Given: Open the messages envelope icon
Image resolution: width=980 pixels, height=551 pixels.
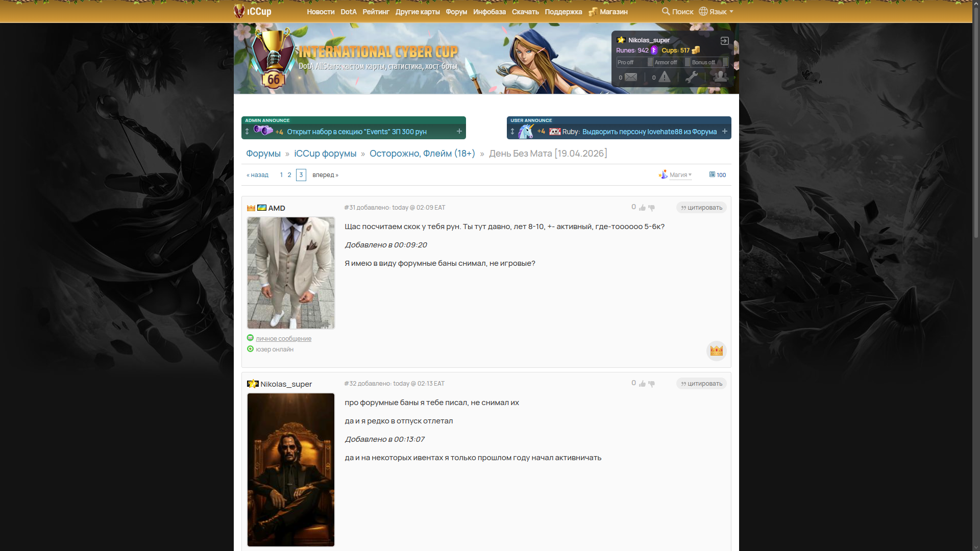Looking at the screenshot, I should pos(631,77).
